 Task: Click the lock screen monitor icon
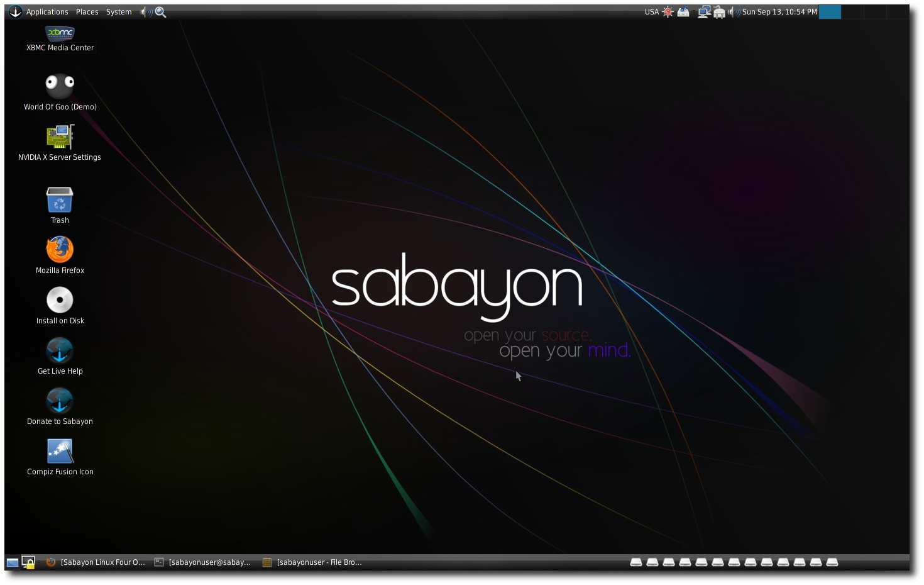coord(28,562)
